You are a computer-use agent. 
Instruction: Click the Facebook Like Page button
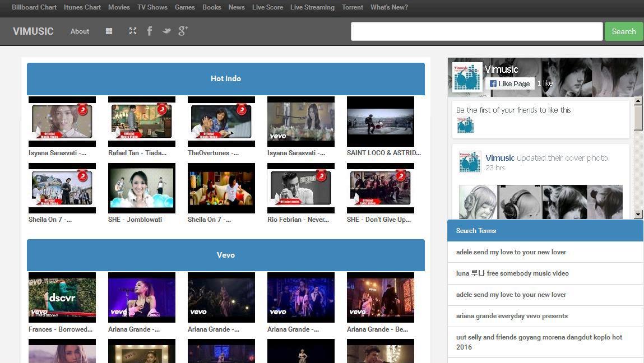tap(509, 83)
